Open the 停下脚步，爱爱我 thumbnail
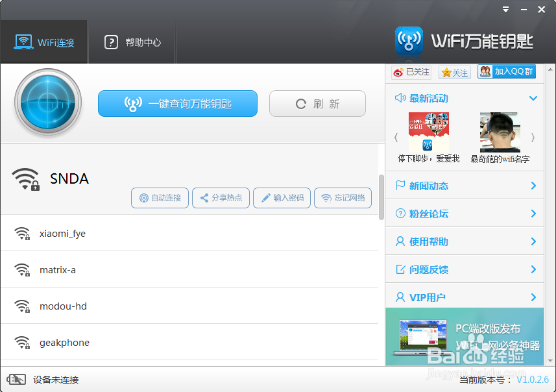This screenshot has height=392, width=556. pos(429,132)
